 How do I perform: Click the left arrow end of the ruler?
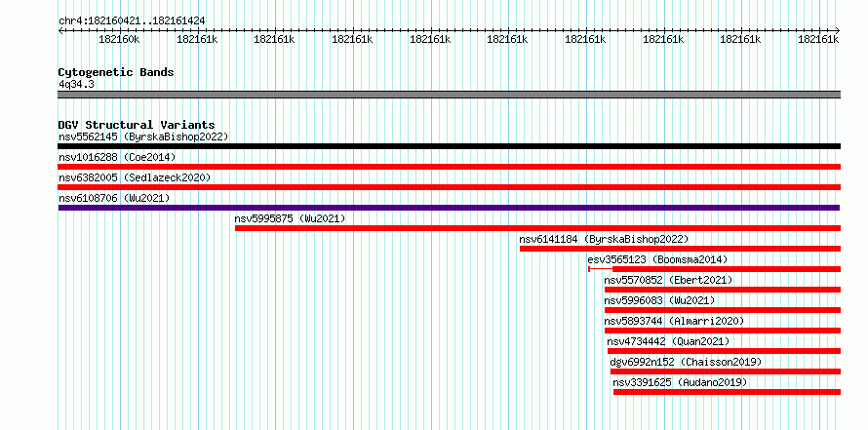pyautogui.click(x=60, y=30)
